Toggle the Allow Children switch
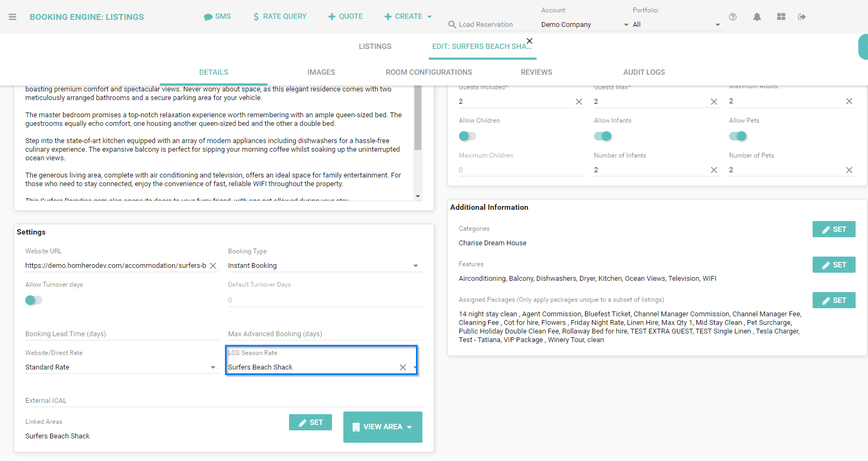868x461 pixels. point(467,136)
